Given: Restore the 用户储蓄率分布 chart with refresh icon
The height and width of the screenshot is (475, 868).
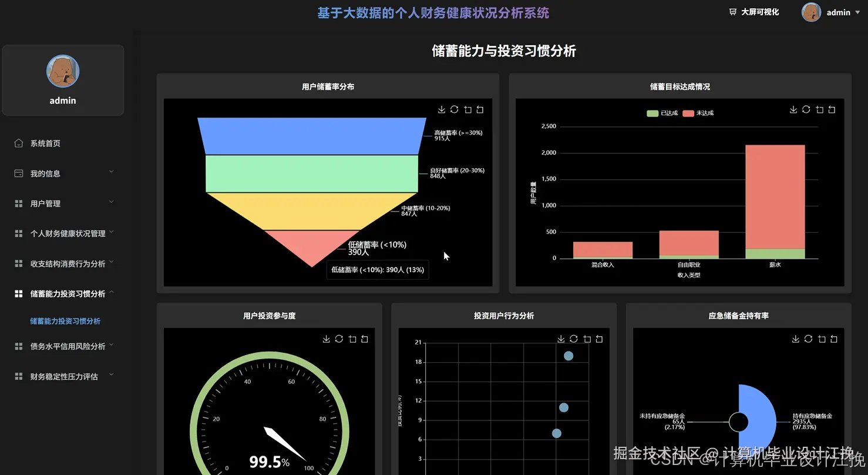Looking at the screenshot, I should point(454,109).
